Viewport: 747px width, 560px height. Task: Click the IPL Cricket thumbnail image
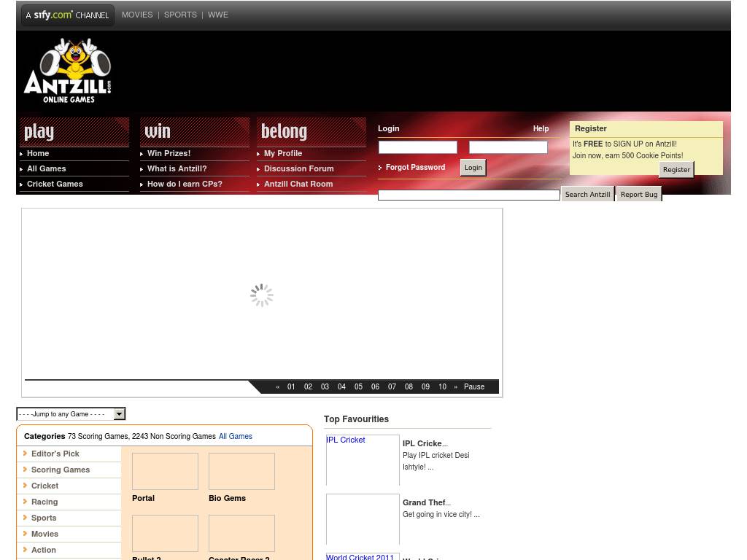[x=363, y=460]
